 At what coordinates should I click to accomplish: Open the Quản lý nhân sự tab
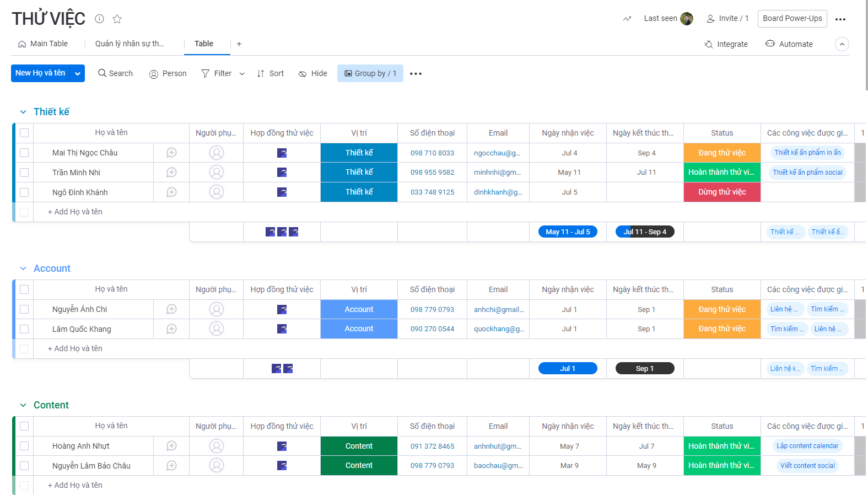coord(130,44)
